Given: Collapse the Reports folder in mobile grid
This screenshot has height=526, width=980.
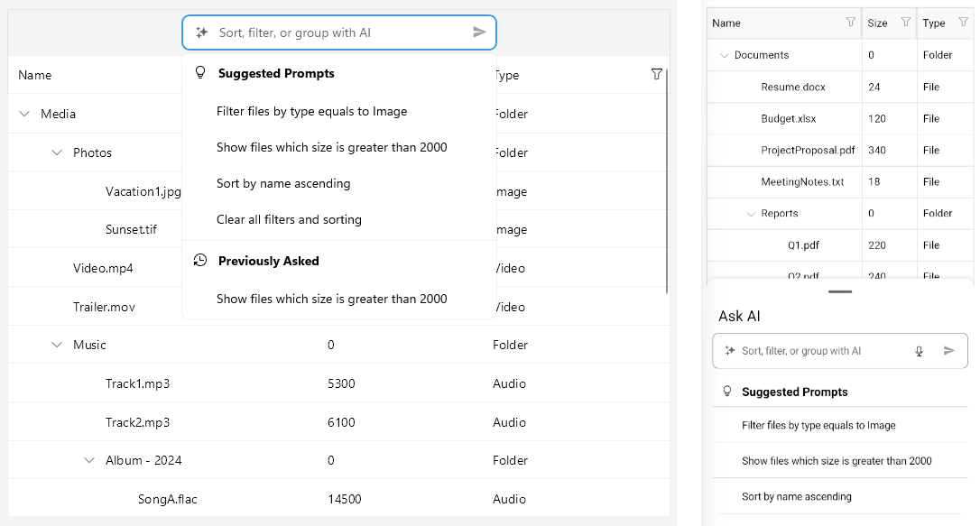Looking at the screenshot, I should click(750, 214).
